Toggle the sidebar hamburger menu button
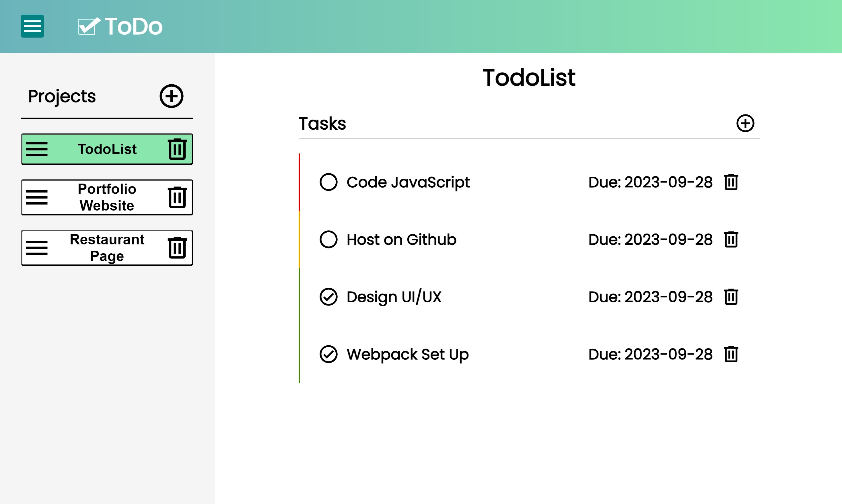Image resolution: width=842 pixels, height=504 pixels. pos(32,26)
